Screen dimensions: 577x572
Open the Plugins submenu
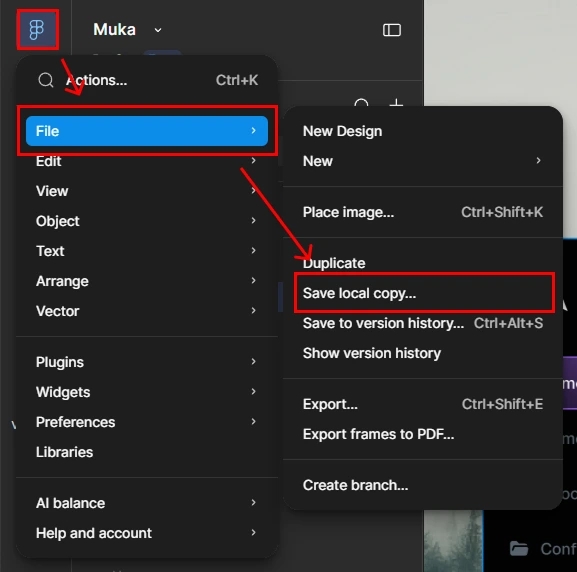[147, 362]
